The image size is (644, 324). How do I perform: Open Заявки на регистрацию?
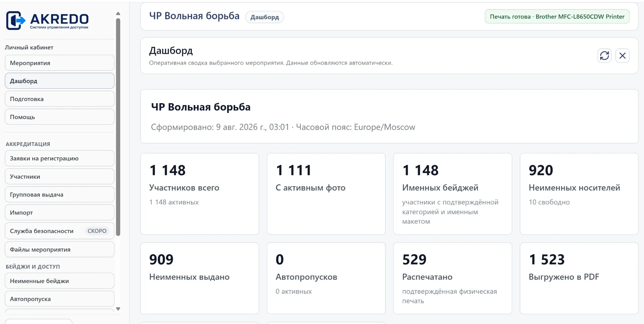59,158
